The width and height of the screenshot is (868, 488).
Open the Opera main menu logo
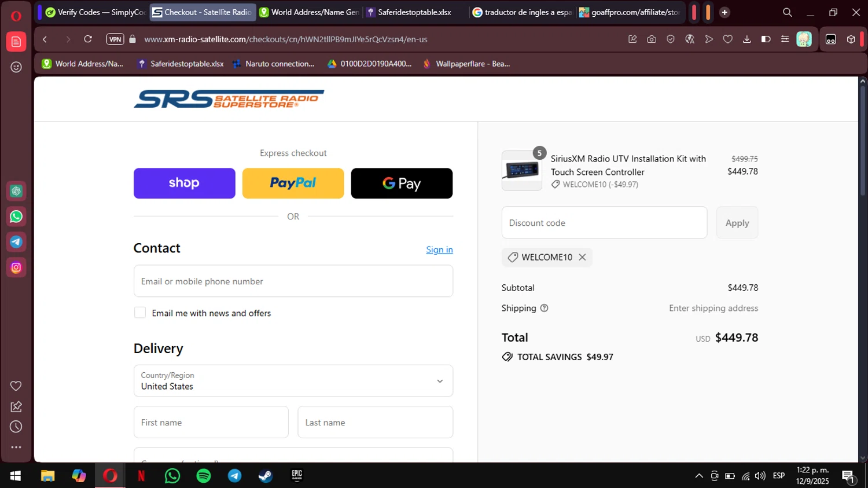coord(16,16)
